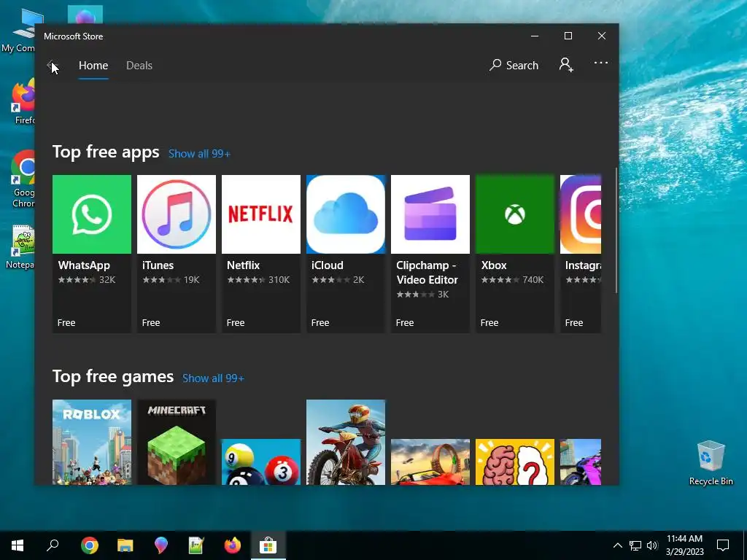This screenshot has width=747, height=560.
Task: Click the iTunes title text
Action: (158, 265)
